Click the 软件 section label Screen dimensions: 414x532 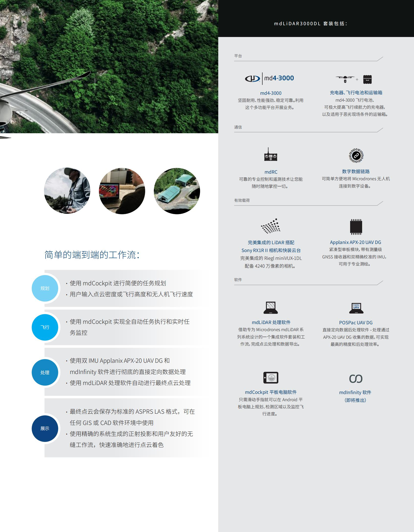click(x=238, y=280)
